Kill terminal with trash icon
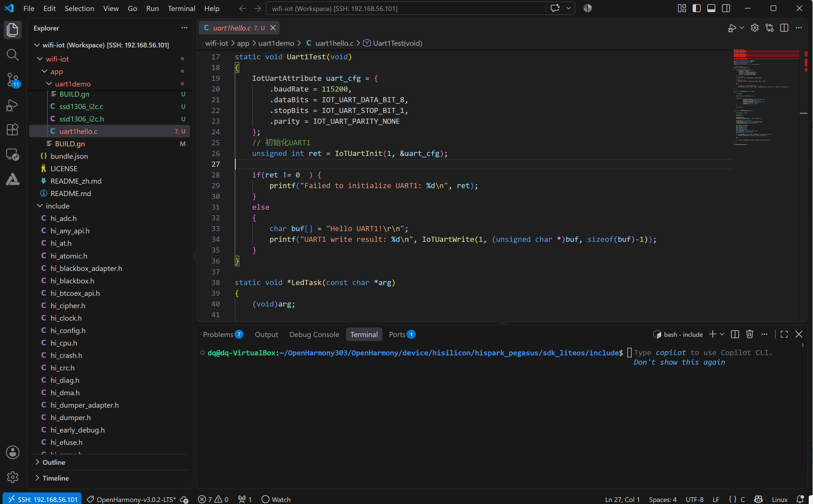Screen dimensions: 813x504 (x=749, y=334)
